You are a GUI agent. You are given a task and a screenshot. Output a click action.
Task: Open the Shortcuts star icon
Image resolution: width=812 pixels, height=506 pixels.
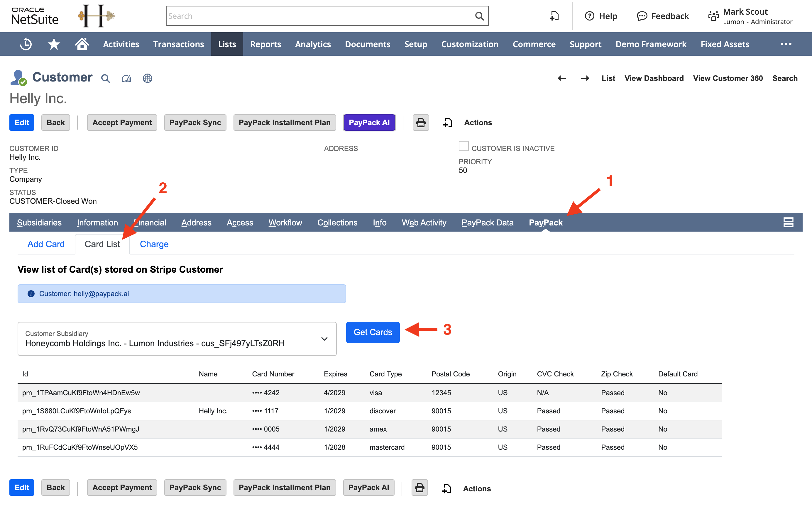coord(54,44)
